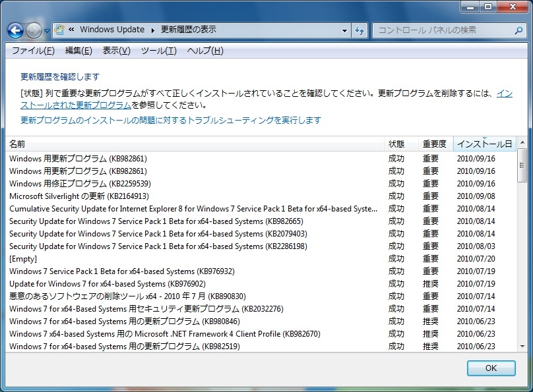Sort by the 重要度 column header
The height and width of the screenshot is (392, 533).
(x=436, y=144)
